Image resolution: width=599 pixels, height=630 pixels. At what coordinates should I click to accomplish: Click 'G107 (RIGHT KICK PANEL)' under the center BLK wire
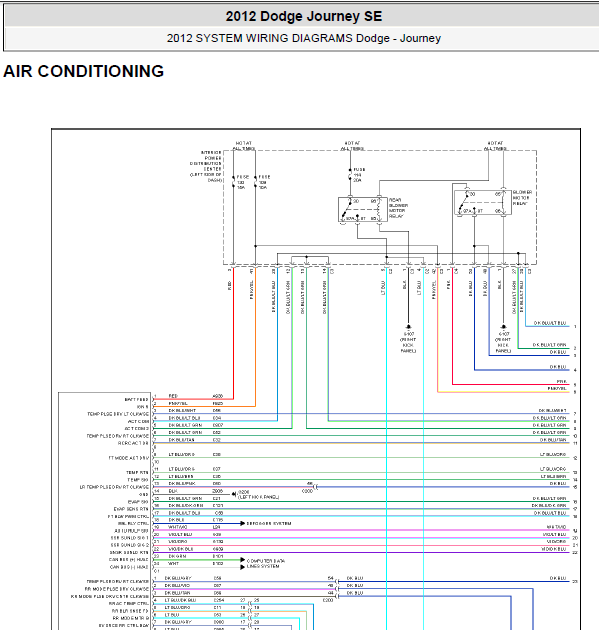click(408, 342)
